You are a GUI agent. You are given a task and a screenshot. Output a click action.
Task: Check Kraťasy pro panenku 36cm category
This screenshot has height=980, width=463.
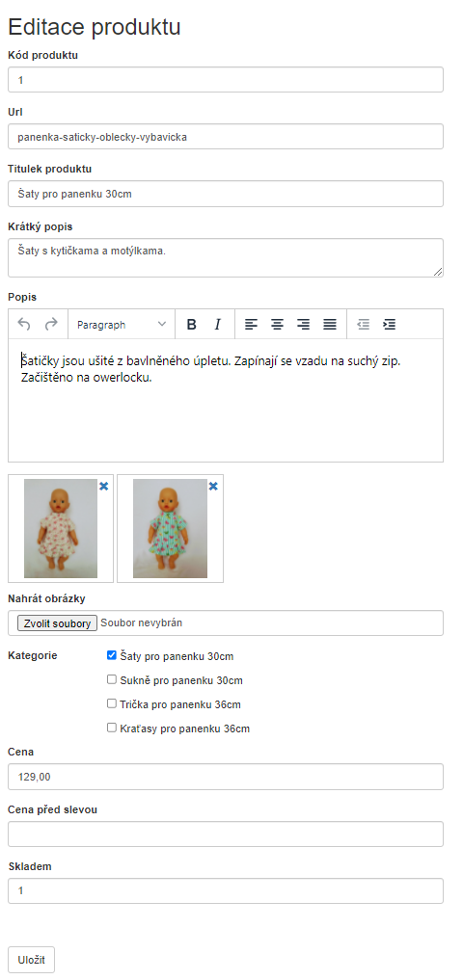point(112,728)
